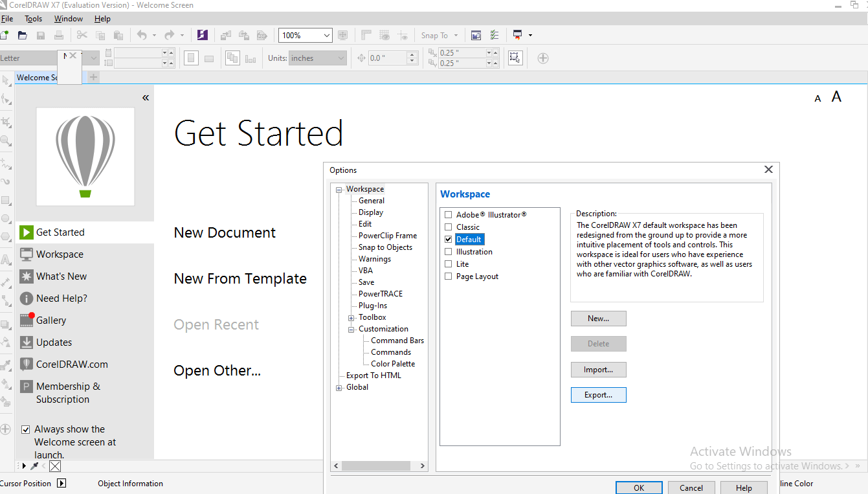Click the Quick Customize plus icon on property bar
The width and height of the screenshot is (868, 494).
pyautogui.click(x=543, y=58)
